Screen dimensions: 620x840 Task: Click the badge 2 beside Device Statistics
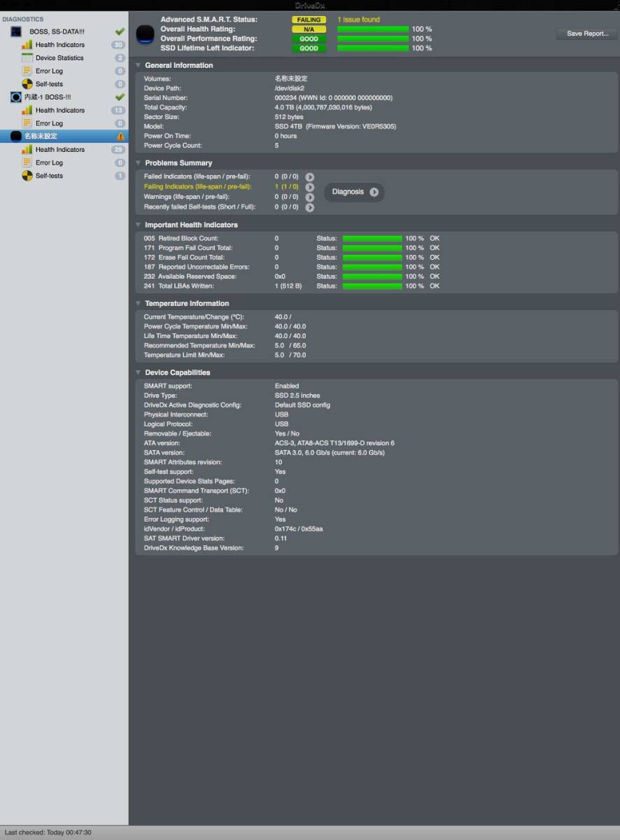(120, 58)
